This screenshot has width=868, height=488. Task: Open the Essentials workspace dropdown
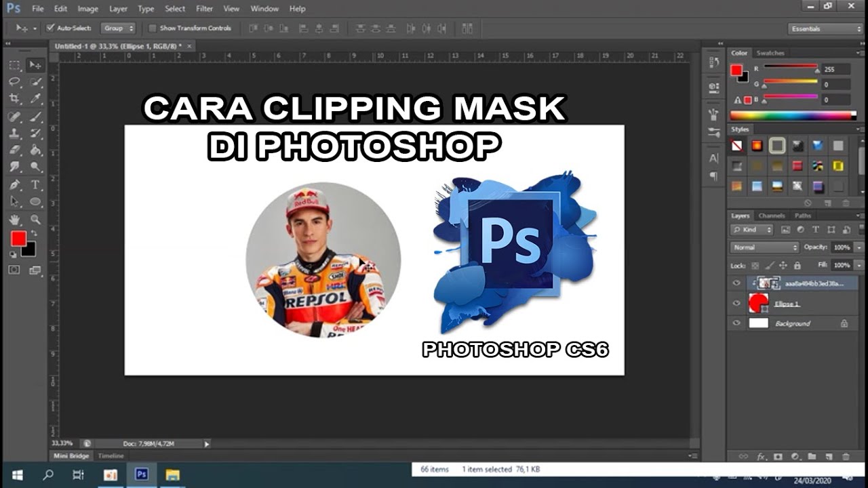coord(825,28)
